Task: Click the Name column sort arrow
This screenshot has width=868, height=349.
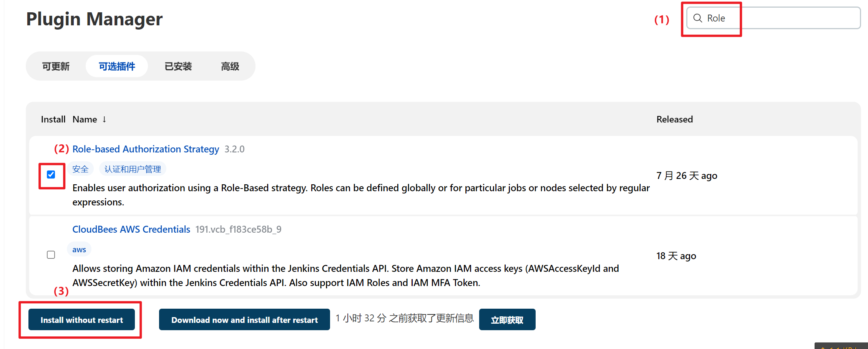Action: [105, 119]
